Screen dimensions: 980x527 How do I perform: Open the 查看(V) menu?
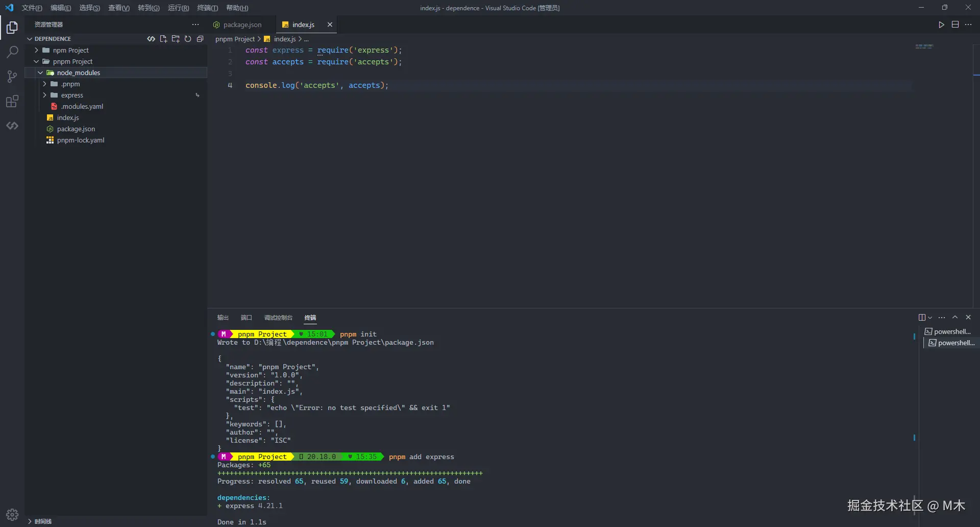[119, 8]
